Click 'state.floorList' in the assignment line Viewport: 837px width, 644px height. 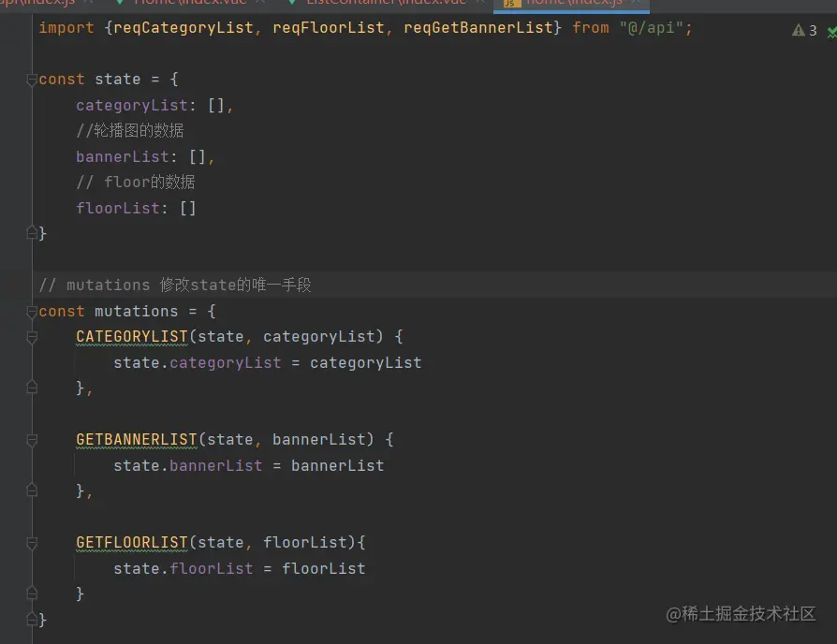(184, 569)
